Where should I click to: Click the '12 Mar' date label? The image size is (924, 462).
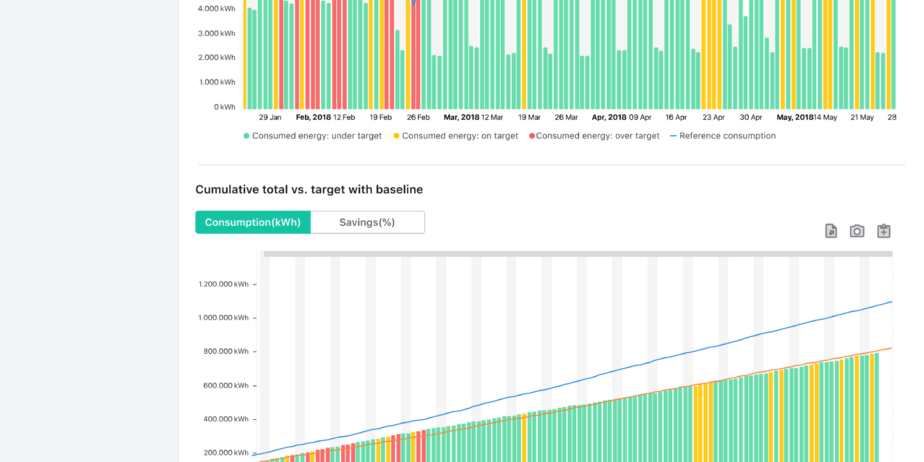(492, 118)
